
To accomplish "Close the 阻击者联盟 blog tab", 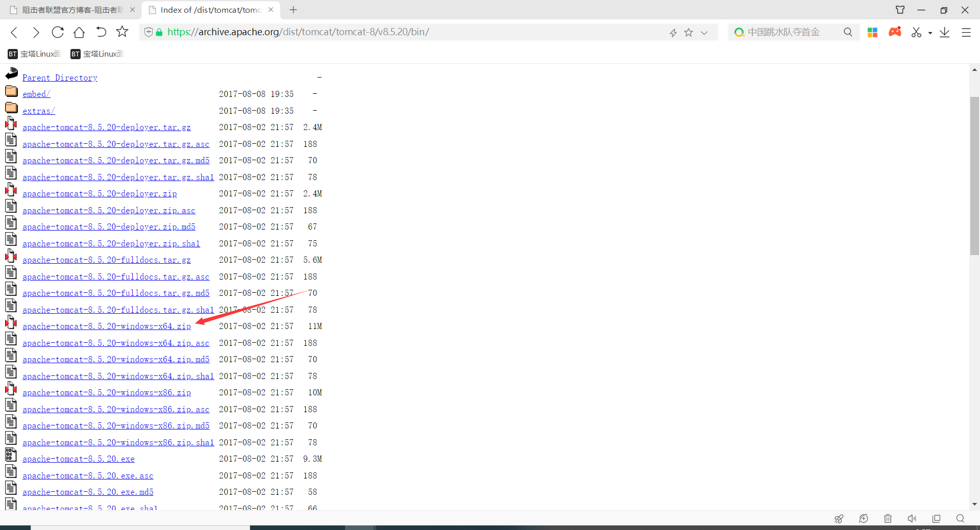I will [x=132, y=10].
